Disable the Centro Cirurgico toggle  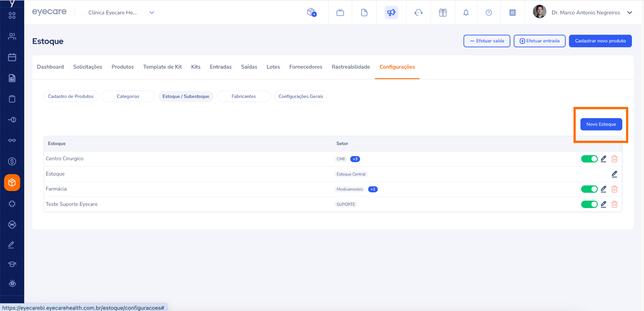(589, 159)
